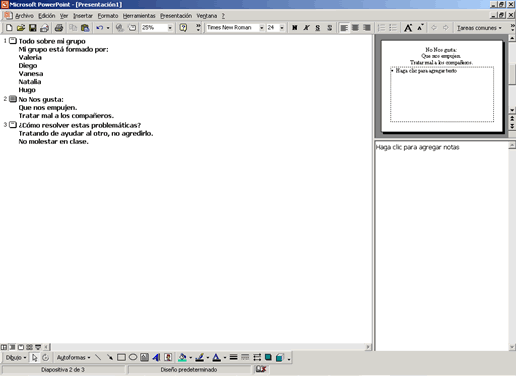Open the font size dropdown
The width and height of the screenshot is (517, 377).
coord(282,28)
